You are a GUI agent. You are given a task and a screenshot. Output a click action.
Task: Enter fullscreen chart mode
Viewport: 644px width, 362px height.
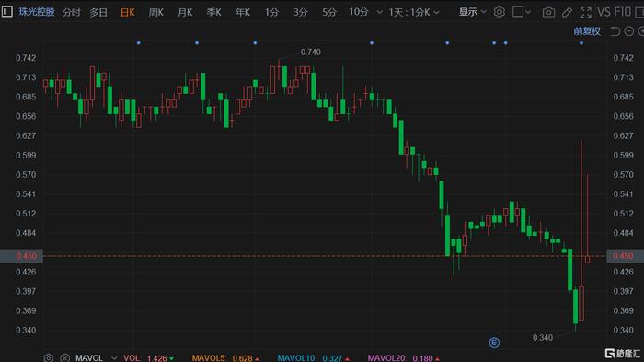point(586,12)
